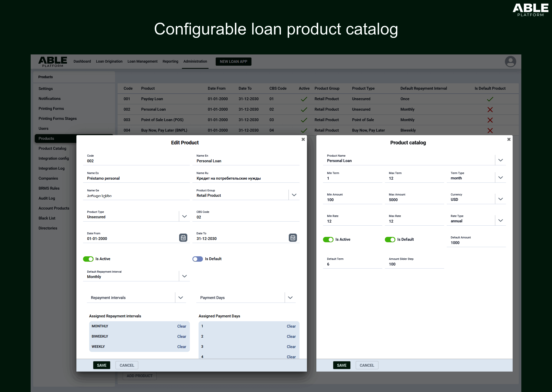Click the Min Amount input field
This screenshot has width=552, height=392.
point(353,200)
